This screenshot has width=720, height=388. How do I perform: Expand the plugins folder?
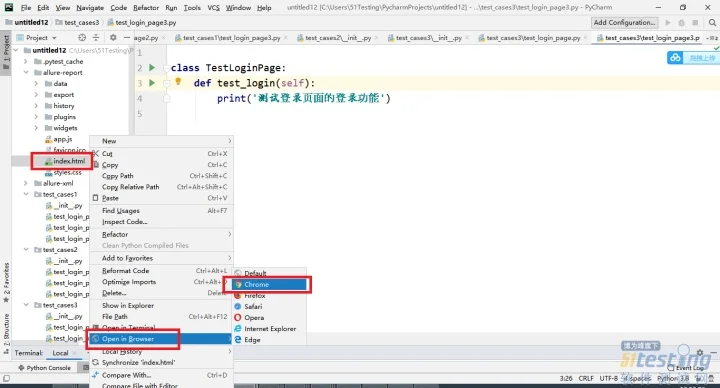(x=36, y=117)
